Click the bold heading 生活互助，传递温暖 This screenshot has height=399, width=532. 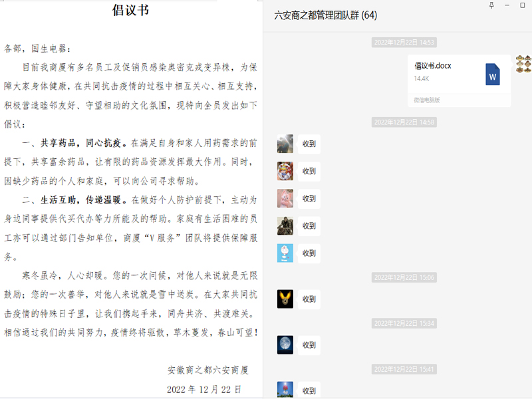[82, 199]
